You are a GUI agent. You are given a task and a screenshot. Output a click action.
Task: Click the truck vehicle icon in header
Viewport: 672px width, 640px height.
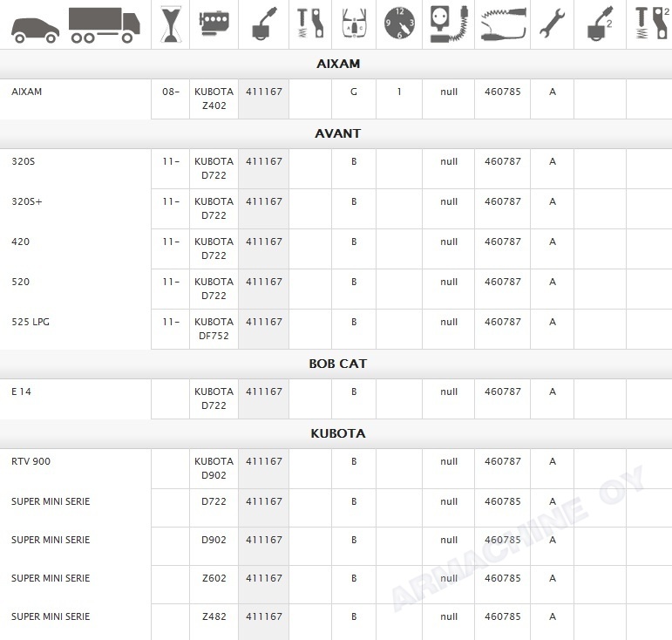(x=104, y=25)
